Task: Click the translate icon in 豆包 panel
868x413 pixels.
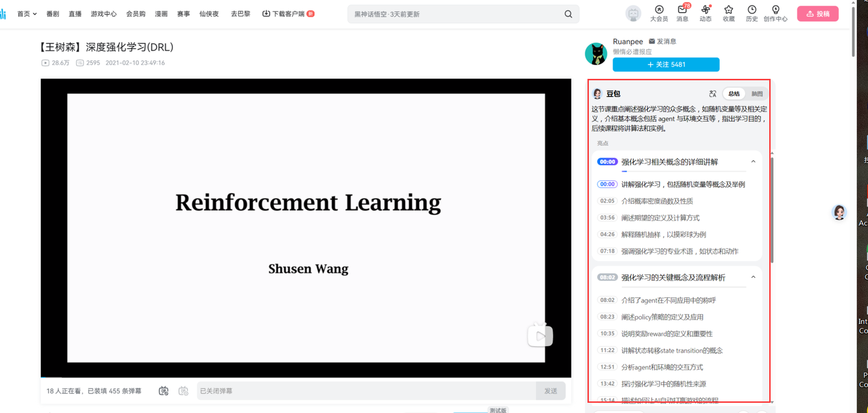Action: [x=713, y=93]
